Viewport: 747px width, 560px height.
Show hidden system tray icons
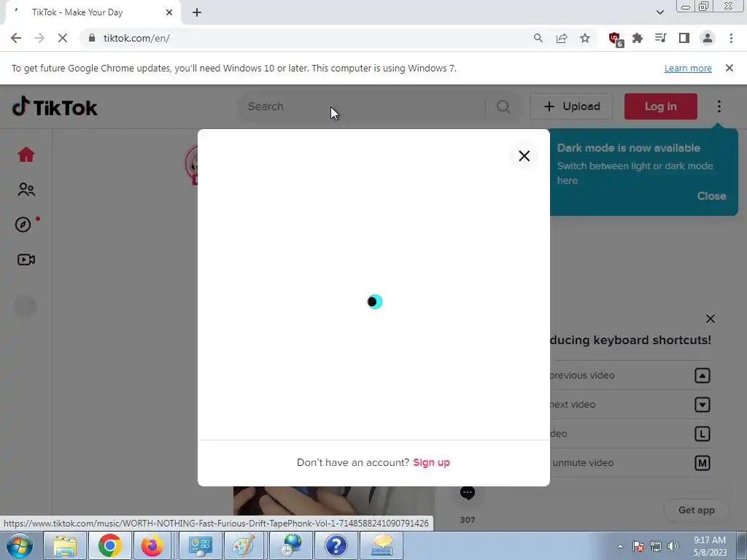click(620, 546)
